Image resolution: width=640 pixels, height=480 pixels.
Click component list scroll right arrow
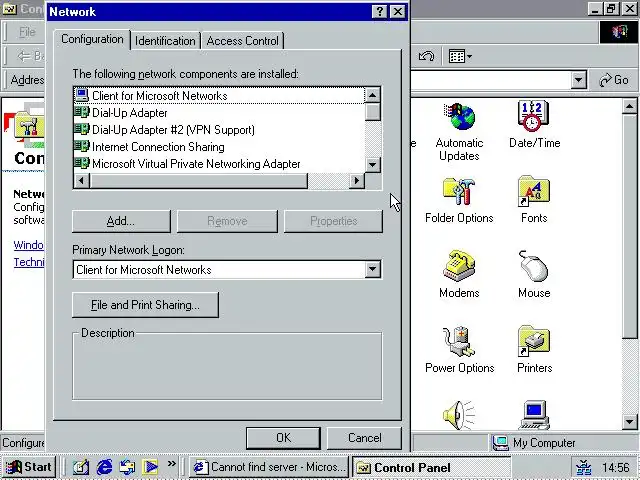[357, 180]
